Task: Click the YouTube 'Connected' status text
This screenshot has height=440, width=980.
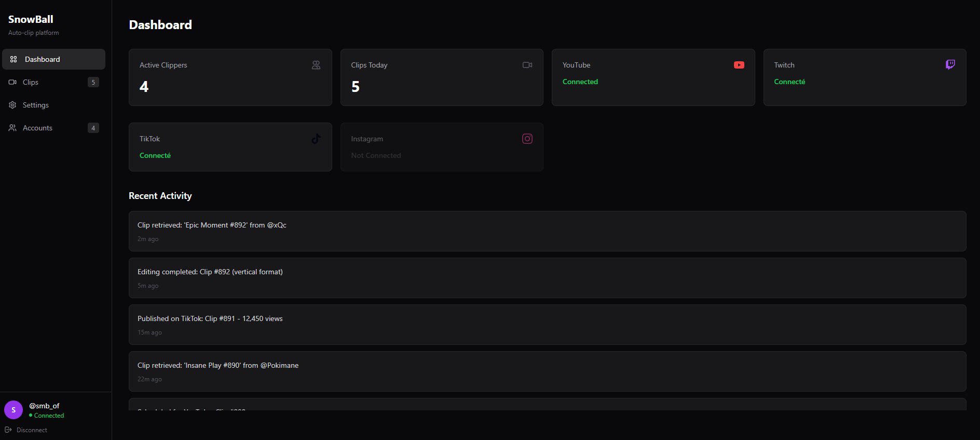Action: pyautogui.click(x=580, y=82)
